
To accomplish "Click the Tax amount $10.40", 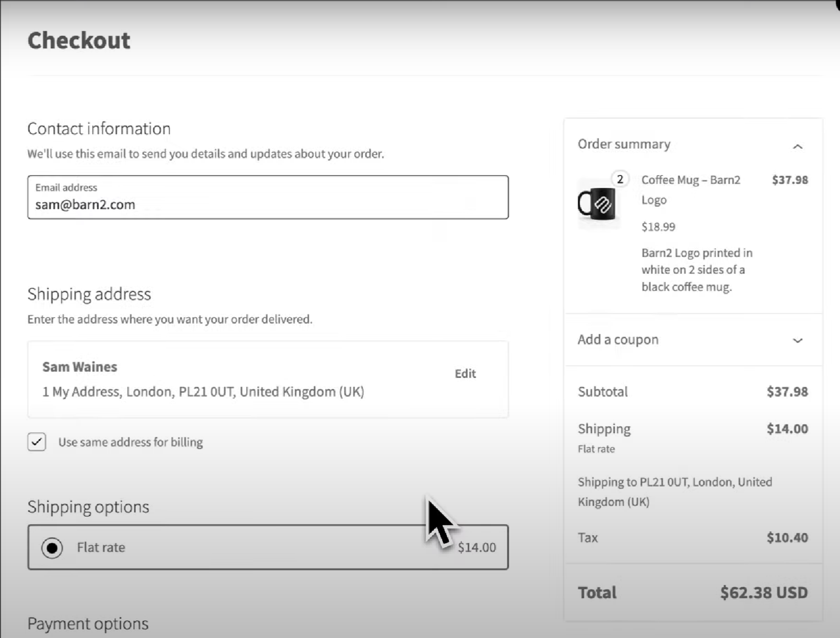I will tap(787, 537).
